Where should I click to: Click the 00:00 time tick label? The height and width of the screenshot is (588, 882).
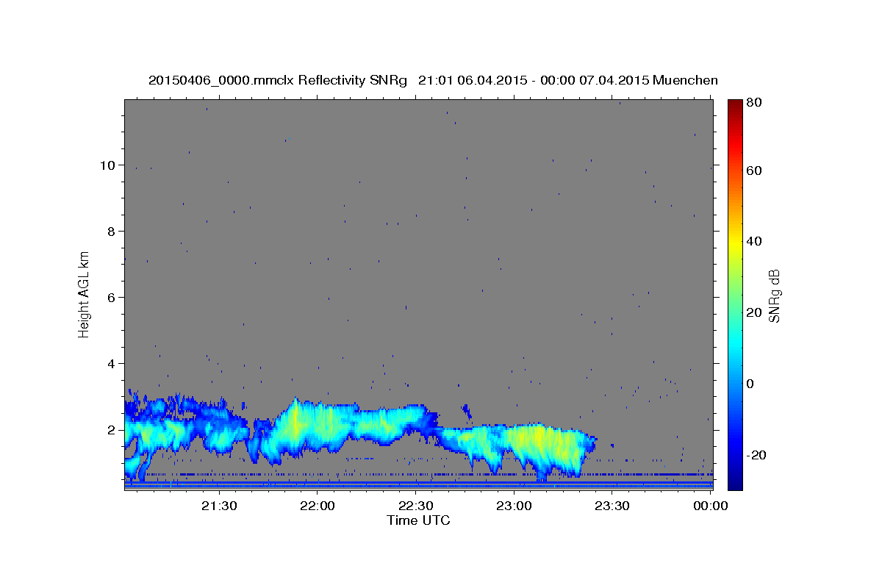click(711, 506)
